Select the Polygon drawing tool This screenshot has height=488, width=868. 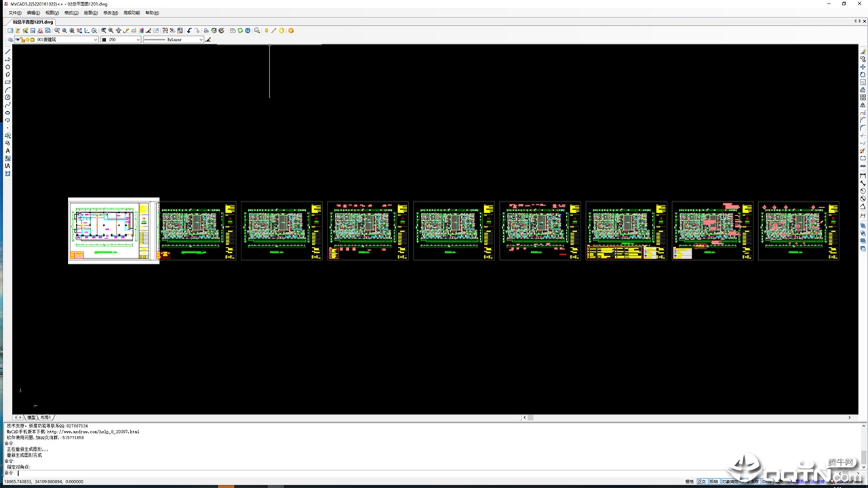point(7,67)
